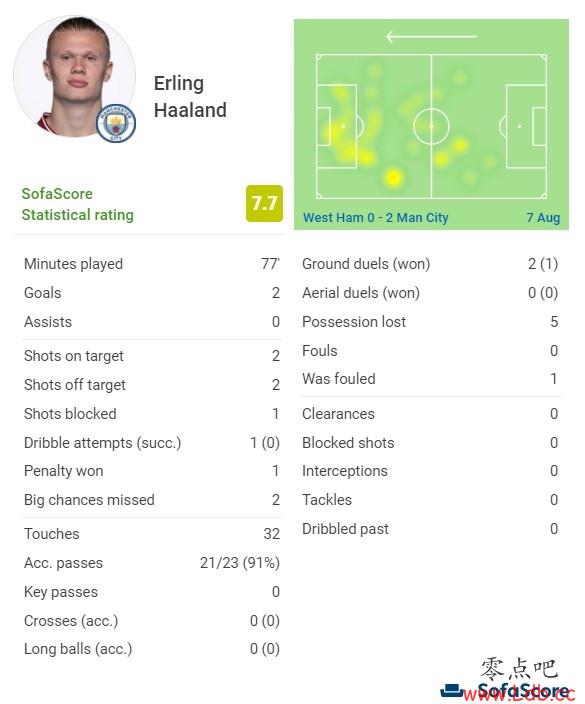The height and width of the screenshot is (704, 585).
Task: Click the Manchester City club badge
Action: coord(116,123)
